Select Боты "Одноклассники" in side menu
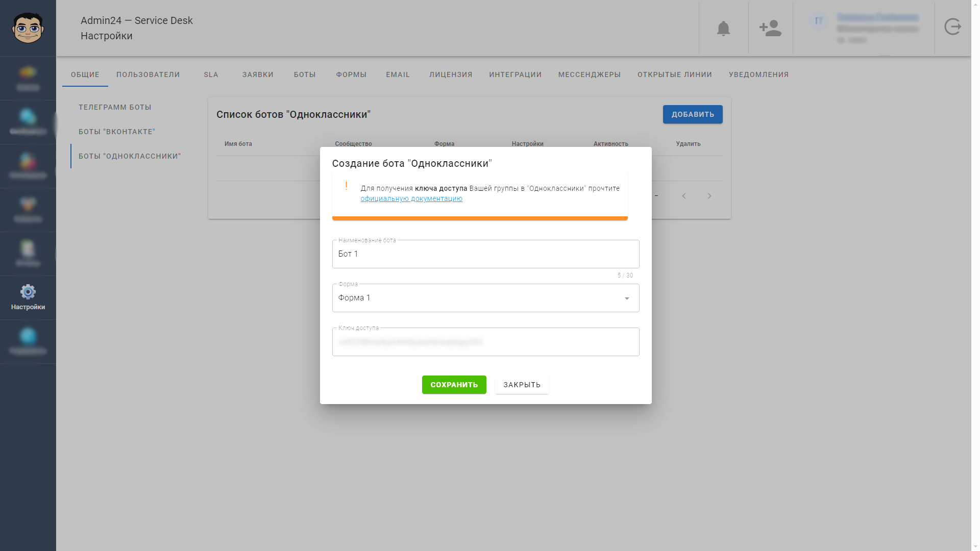The height and width of the screenshot is (551, 980). tap(130, 156)
